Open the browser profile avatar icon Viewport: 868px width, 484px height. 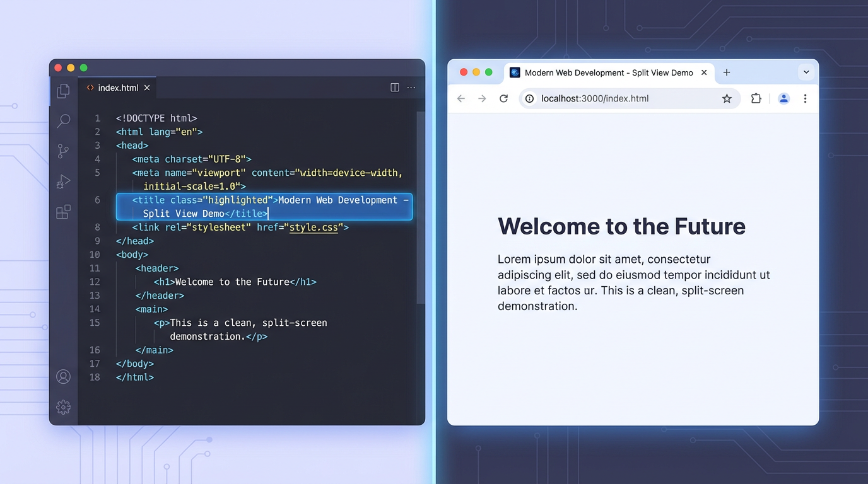click(x=783, y=98)
